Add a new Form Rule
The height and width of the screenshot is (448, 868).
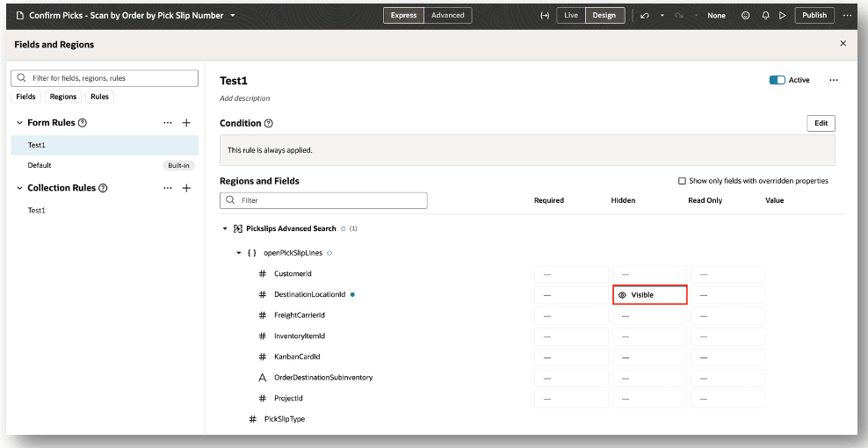[x=186, y=123]
